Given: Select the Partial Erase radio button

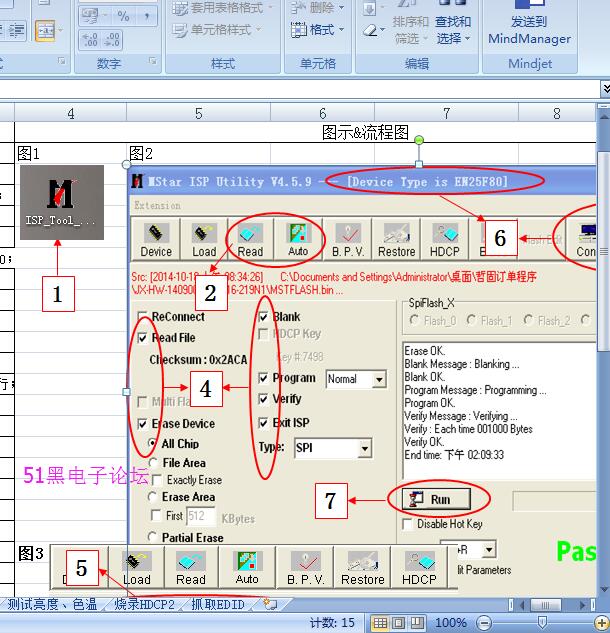Looking at the screenshot, I should (x=152, y=537).
